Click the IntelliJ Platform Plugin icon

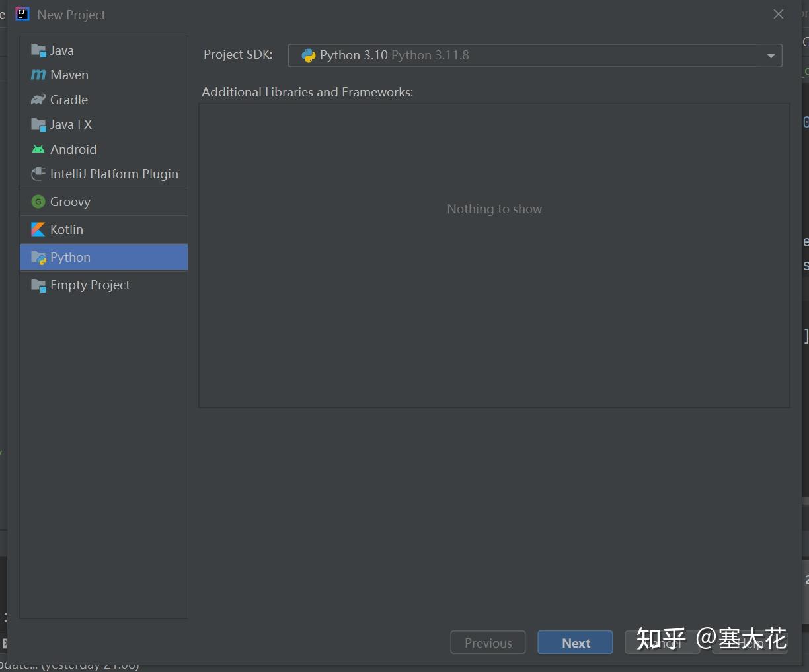pyautogui.click(x=38, y=174)
